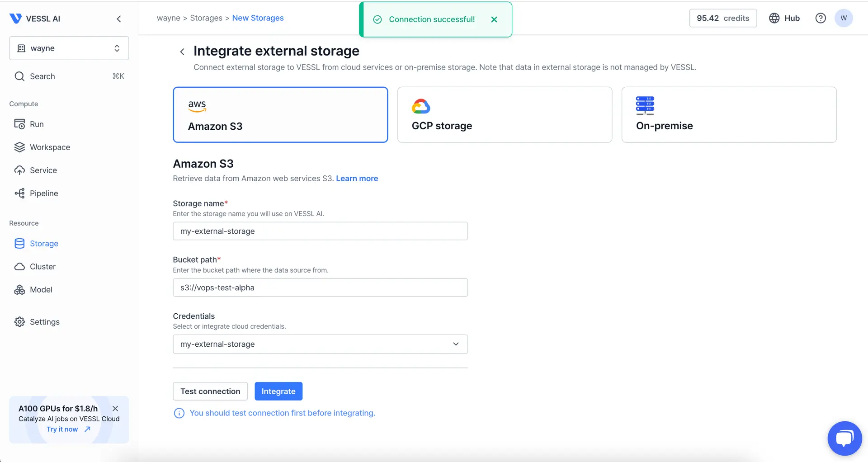Click the Integrate external storage heading
Screen dimensions: 868x462
tap(276, 51)
